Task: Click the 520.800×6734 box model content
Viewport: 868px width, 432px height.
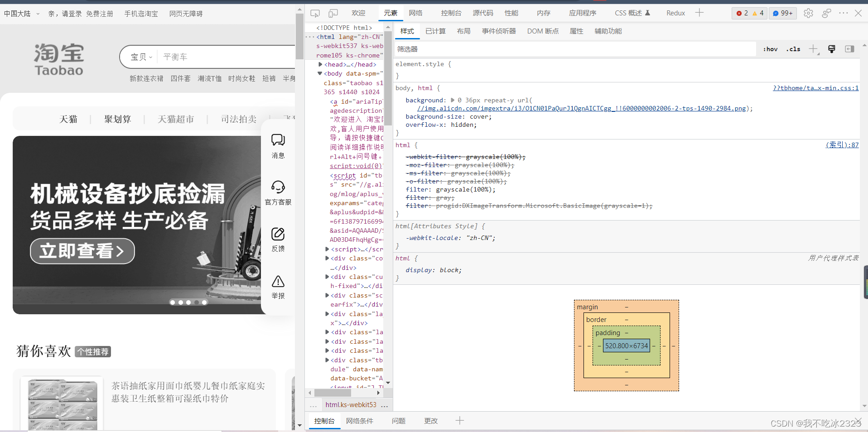Action: tap(627, 346)
